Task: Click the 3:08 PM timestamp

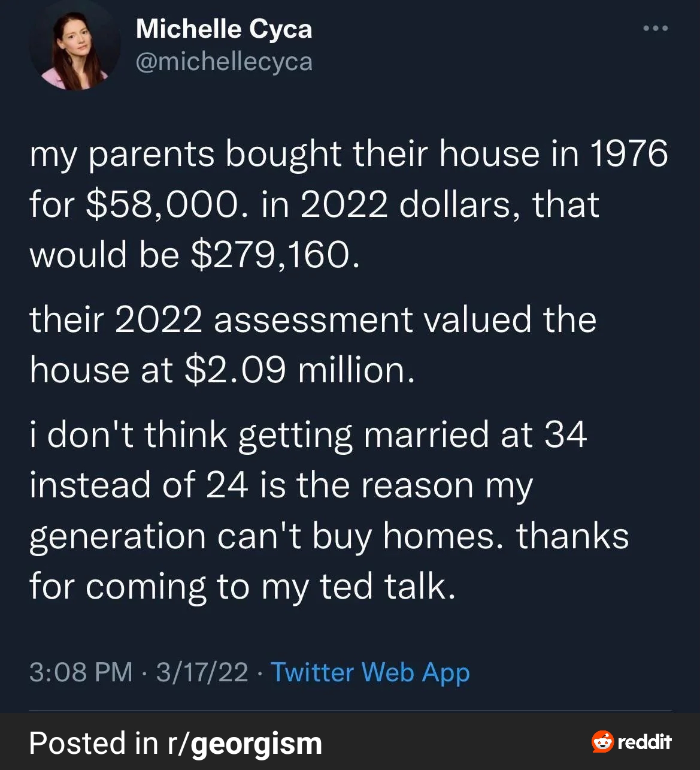Action: [81, 672]
